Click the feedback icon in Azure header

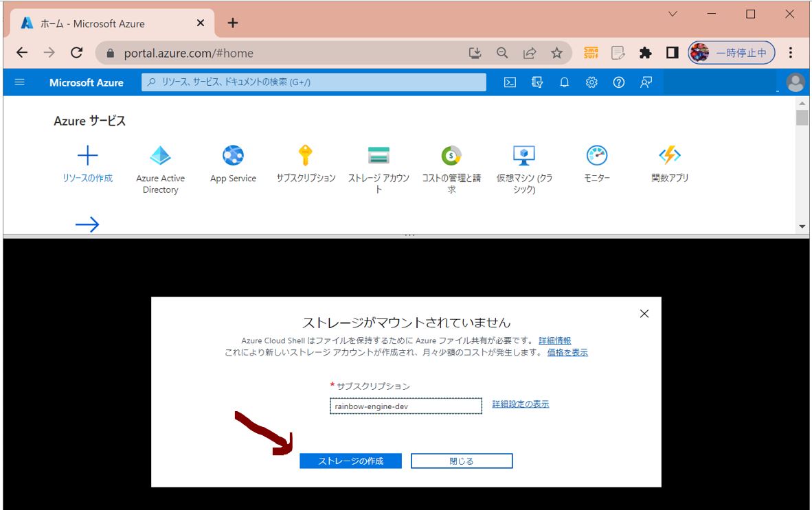click(646, 82)
